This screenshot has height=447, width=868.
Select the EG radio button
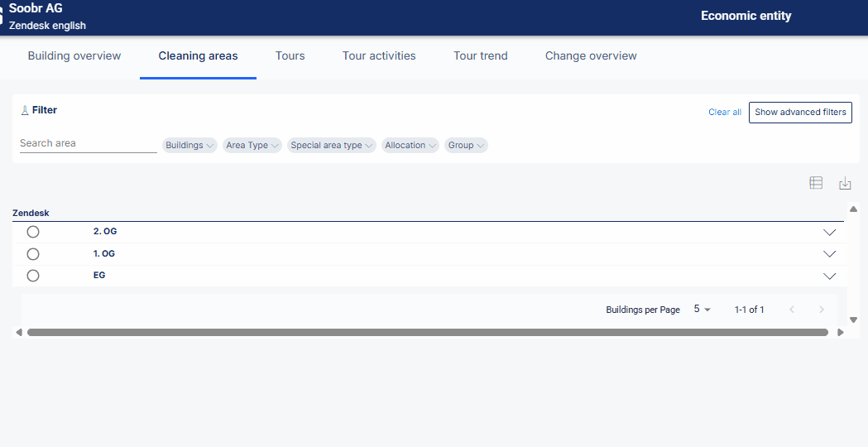tap(33, 276)
